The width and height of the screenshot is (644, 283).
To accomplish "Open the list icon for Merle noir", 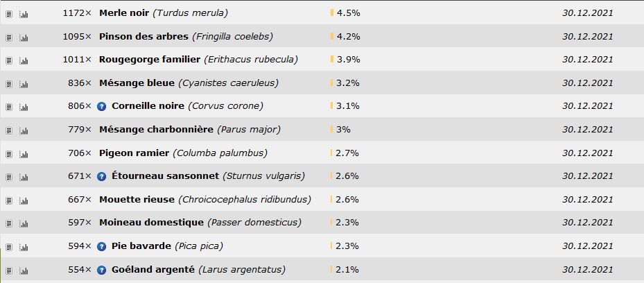I will pyautogui.click(x=9, y=15).
